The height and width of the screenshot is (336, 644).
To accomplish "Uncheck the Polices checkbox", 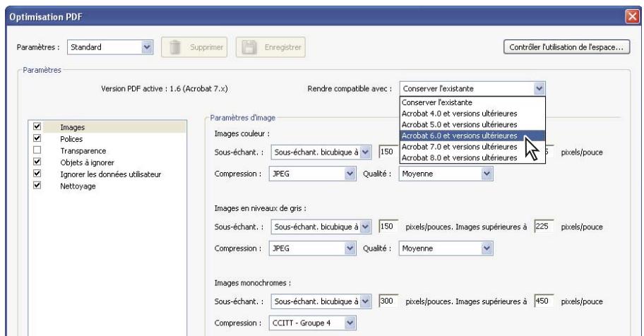I will (x=37, y=138).
